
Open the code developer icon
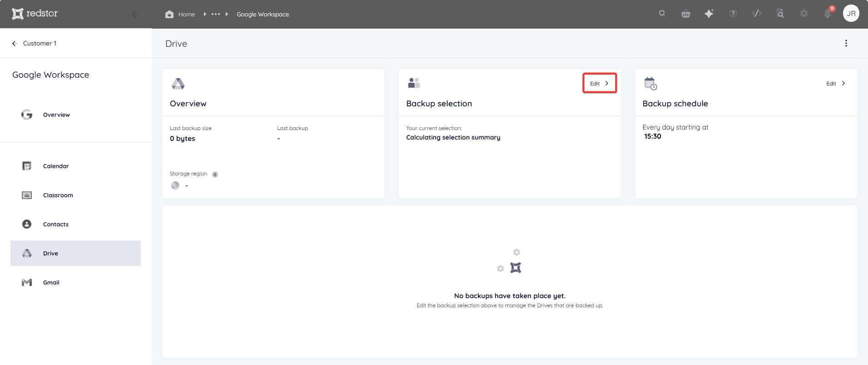click(x=757, y=14)
